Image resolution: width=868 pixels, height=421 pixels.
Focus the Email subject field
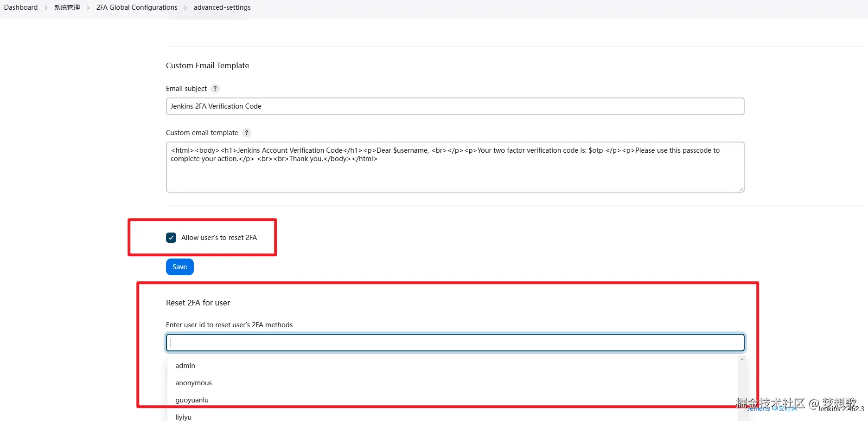click(455, 106)
